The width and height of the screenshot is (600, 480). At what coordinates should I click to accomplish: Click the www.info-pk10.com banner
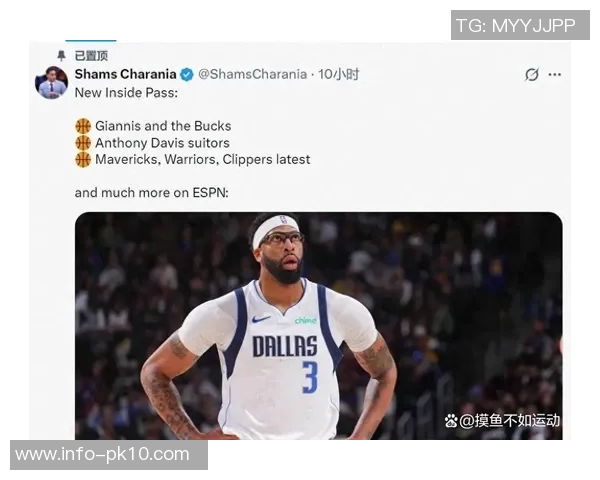109,455
